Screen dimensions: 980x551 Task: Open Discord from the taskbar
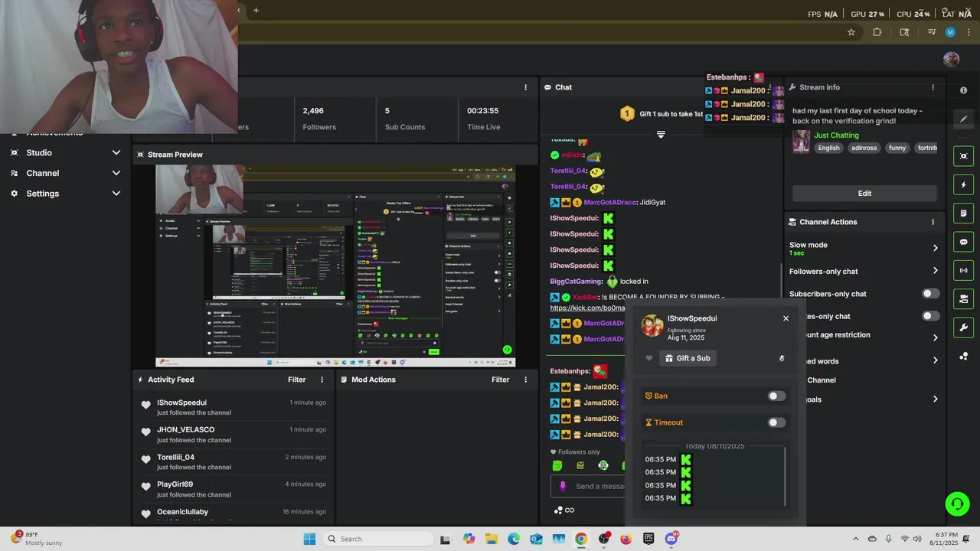[x=671, y=539]
